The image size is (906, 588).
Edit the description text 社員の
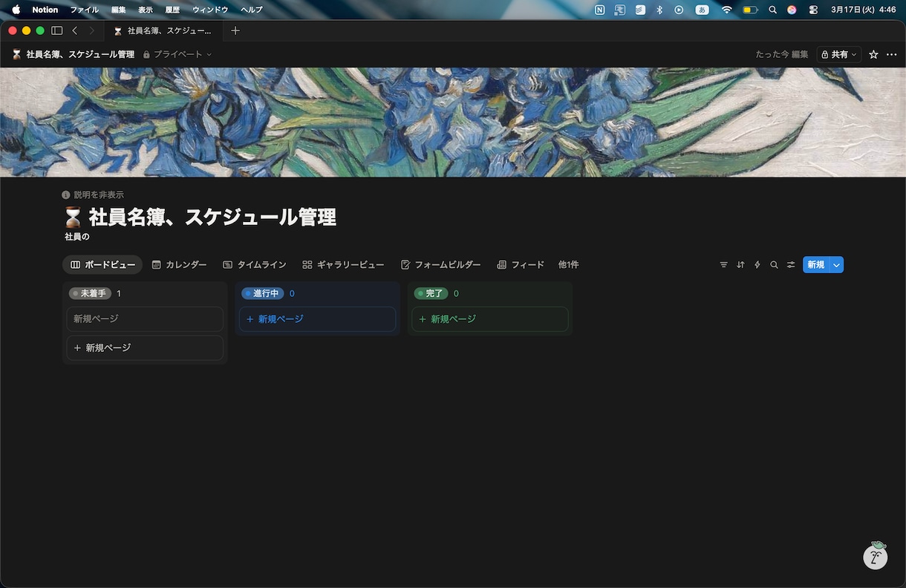76,237
